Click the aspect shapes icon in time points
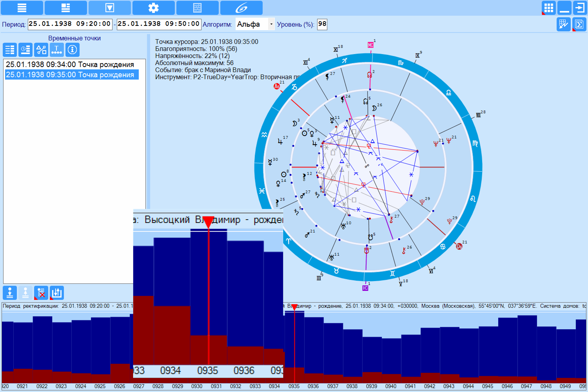 [41, 50]
